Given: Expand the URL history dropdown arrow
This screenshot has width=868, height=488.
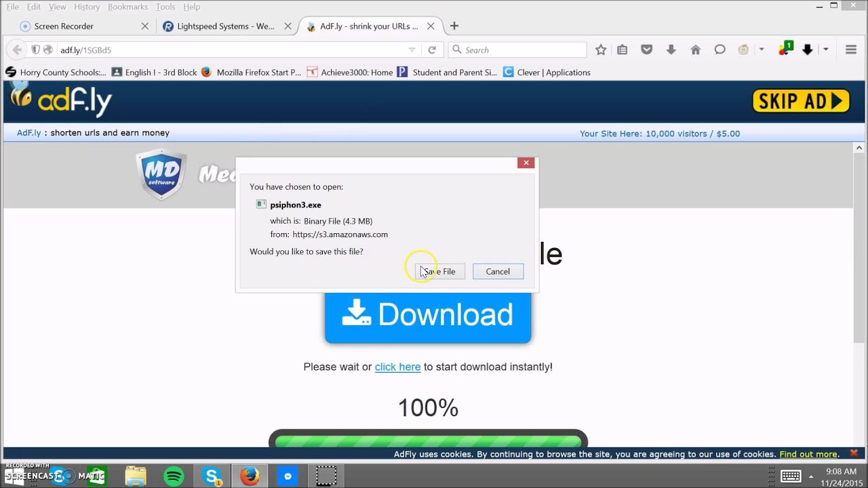Looking at the screenshot, I should [412, 50].
